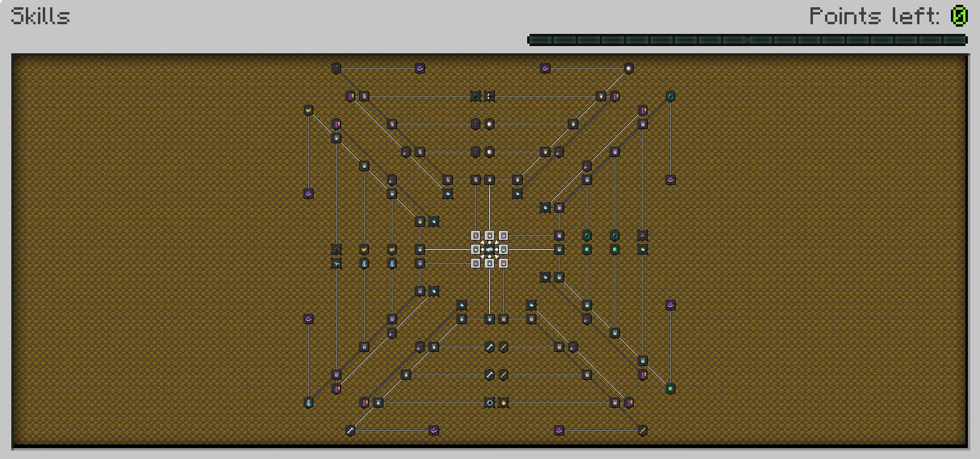Click the fire charge skill node
980x459 pixels.
pyautogui.click(x=503, y=402)
